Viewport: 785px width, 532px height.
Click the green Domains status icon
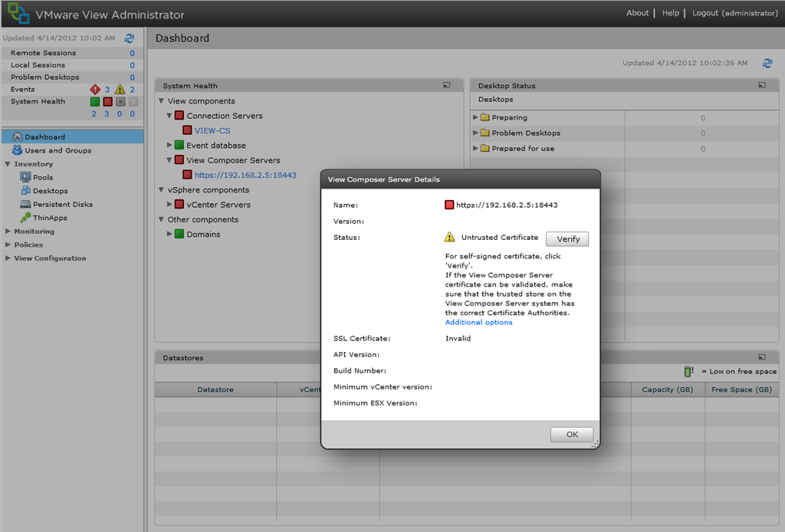(x=179, y=234)
